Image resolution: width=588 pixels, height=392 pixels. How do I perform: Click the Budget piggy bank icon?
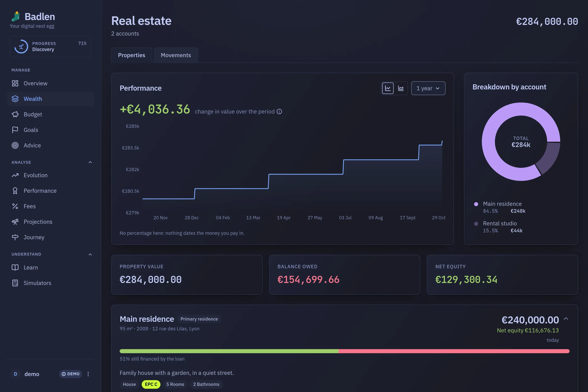tap(15, 114)
